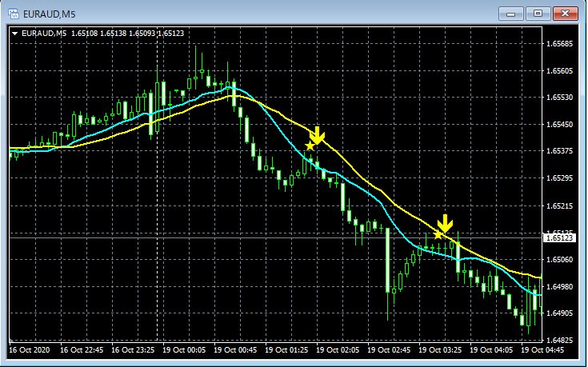
Task: Click the 16 Oct 22:45 time axis label
Action: pos(82,350)
